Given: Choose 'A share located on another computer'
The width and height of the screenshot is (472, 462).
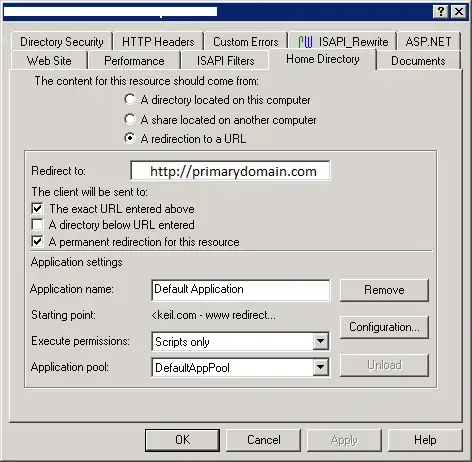Looking at the screenshot, I should pos(220,120).
